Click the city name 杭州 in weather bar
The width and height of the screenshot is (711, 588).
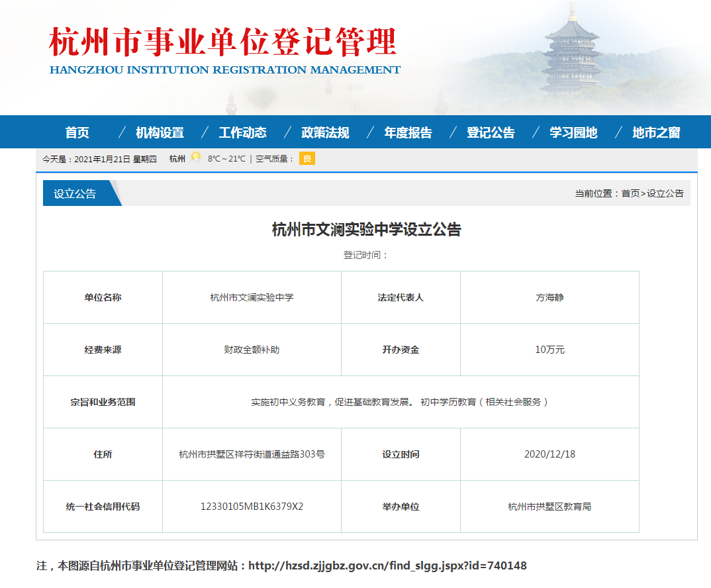click(177, 159)
